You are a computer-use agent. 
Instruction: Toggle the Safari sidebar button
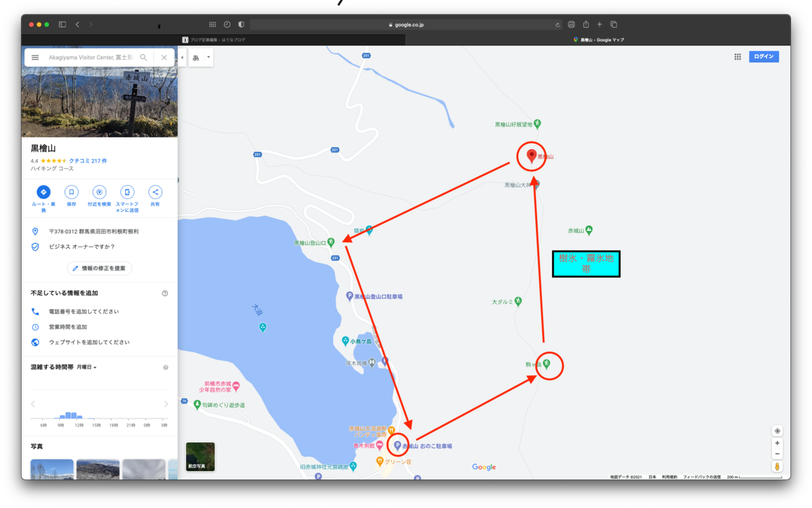pos(62,24)
